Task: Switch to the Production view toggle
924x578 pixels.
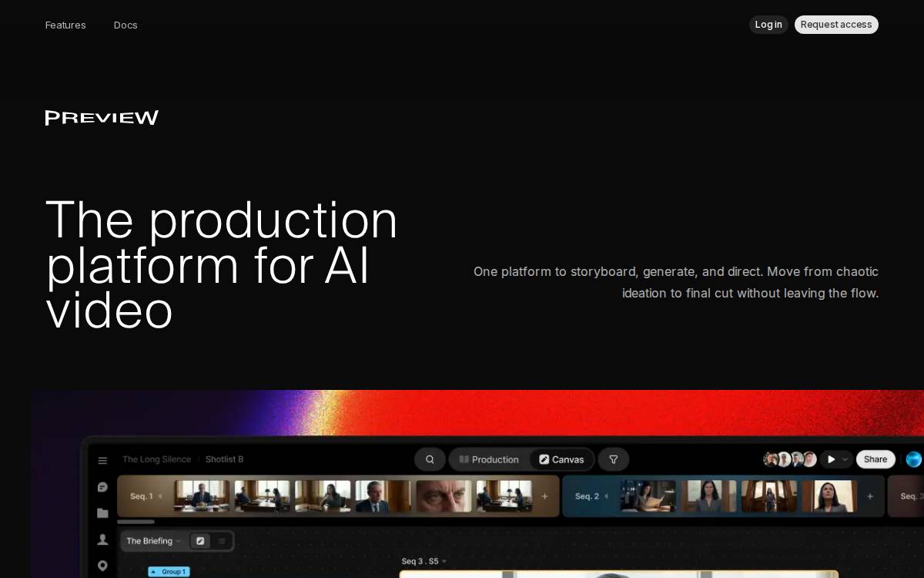Action: 489,459
